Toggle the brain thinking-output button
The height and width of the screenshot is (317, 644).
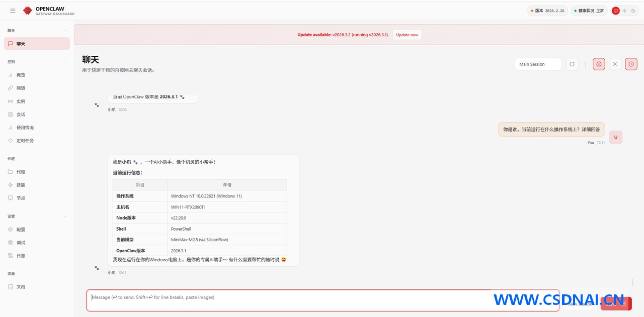click(x=599, y=64)
